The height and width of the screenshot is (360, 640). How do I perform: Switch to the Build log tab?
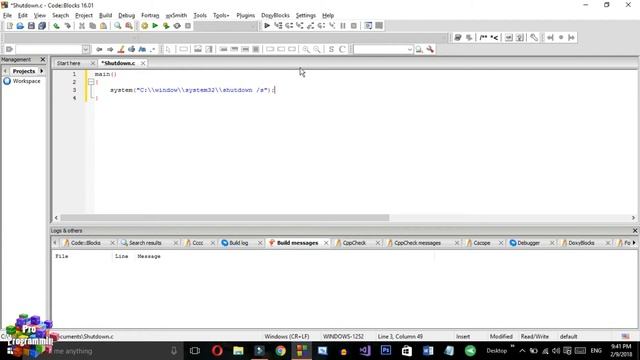238,243
